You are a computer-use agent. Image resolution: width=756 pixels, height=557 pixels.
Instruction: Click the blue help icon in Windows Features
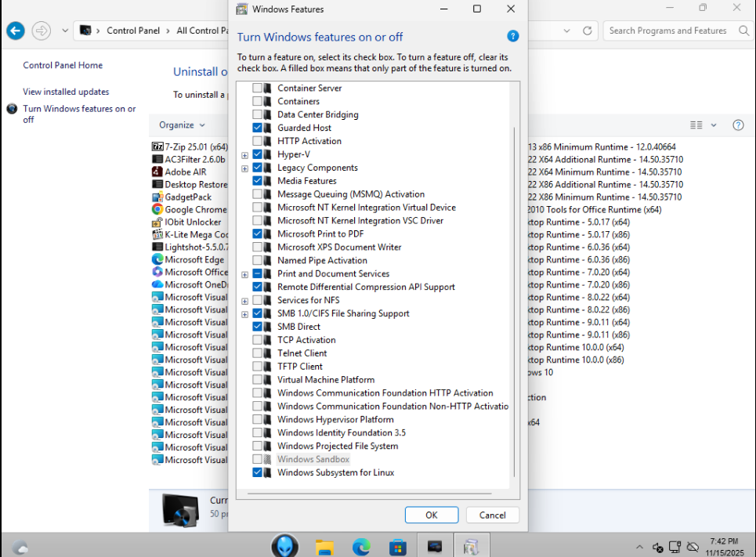pyautogui.click(x=512, y=37)
